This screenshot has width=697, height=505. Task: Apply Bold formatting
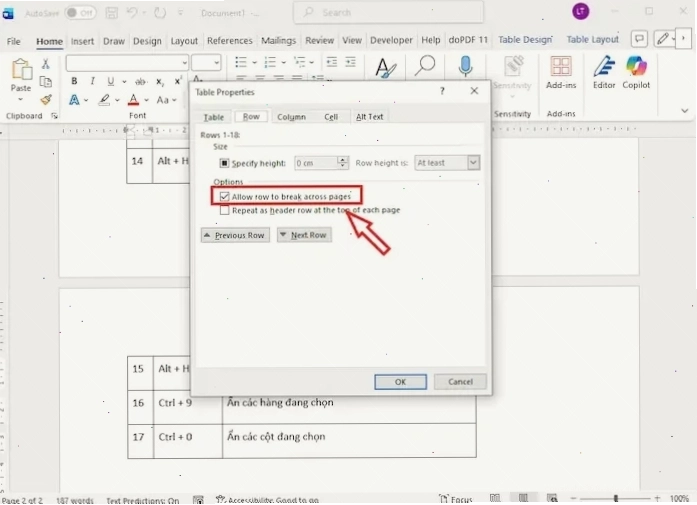click(74, 81)
